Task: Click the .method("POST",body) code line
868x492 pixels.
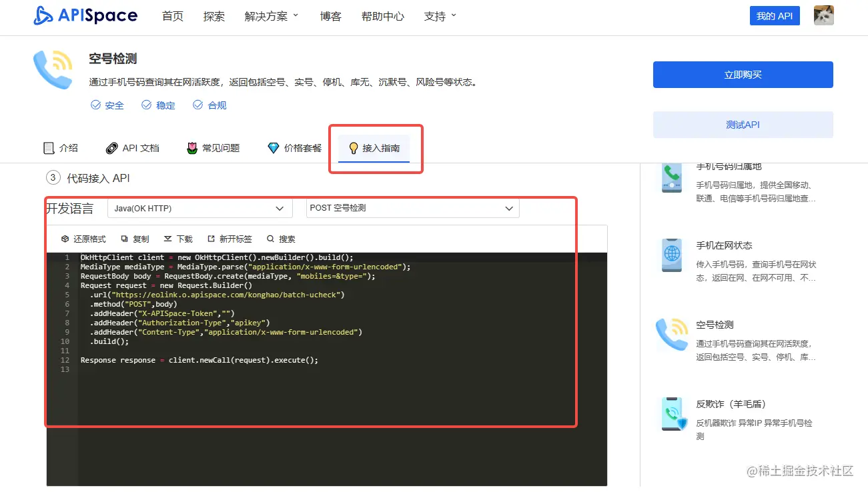Action: click(133, 303)
